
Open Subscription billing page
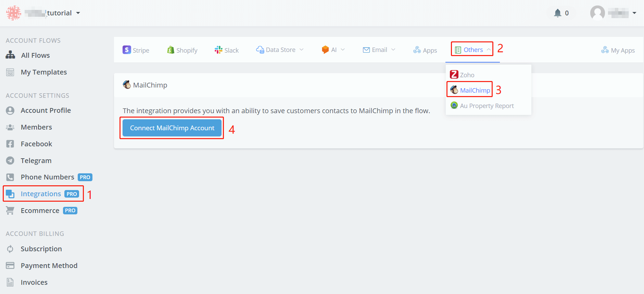41,249
